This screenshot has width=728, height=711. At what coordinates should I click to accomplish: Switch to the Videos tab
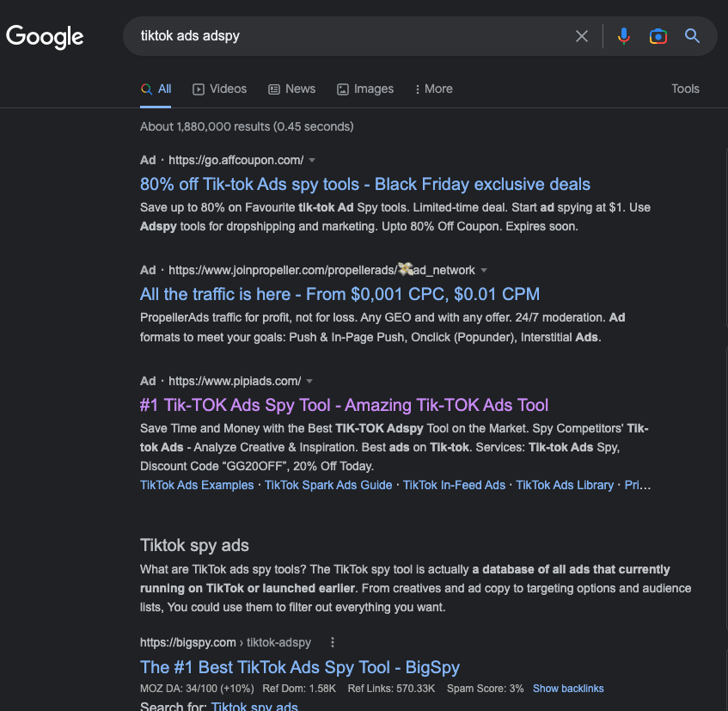(x=220, y=89)
